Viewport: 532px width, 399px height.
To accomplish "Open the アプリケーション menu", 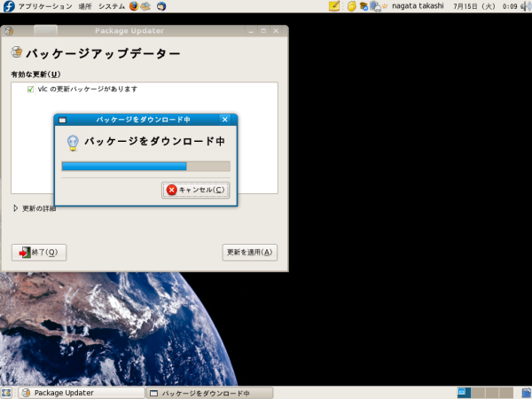I will tap(45, 6).
